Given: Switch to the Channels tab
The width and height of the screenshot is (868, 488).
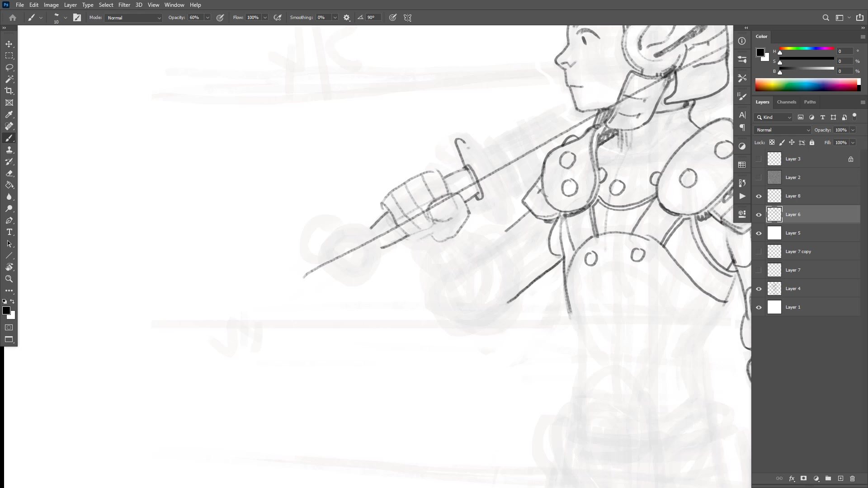Looking at the screenshot, I should coord(786,102).
